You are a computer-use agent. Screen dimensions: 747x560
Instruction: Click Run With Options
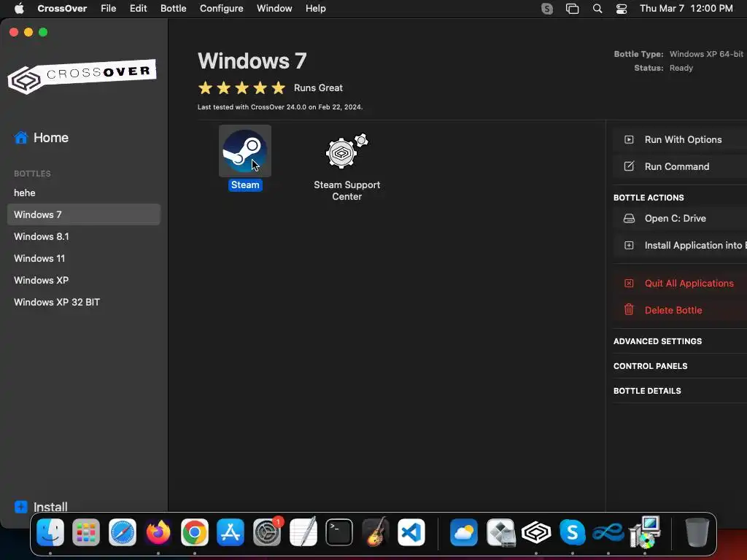pyautogui.click(x=680, y=139)
